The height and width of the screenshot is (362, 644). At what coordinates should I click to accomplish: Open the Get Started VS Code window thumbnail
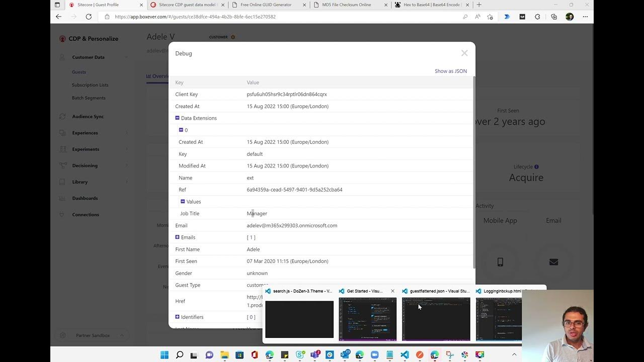pos(367,319)
